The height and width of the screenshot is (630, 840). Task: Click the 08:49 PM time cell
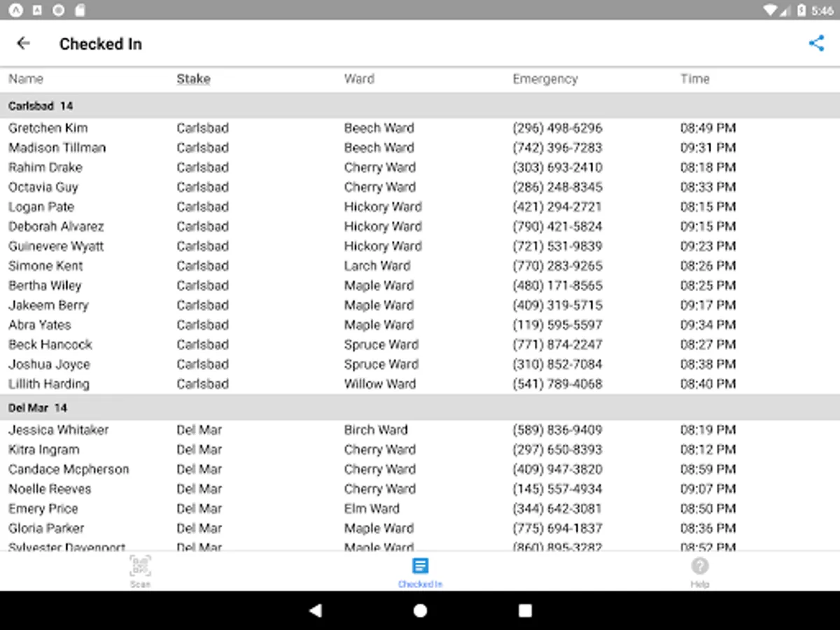(x=708, y=128)
